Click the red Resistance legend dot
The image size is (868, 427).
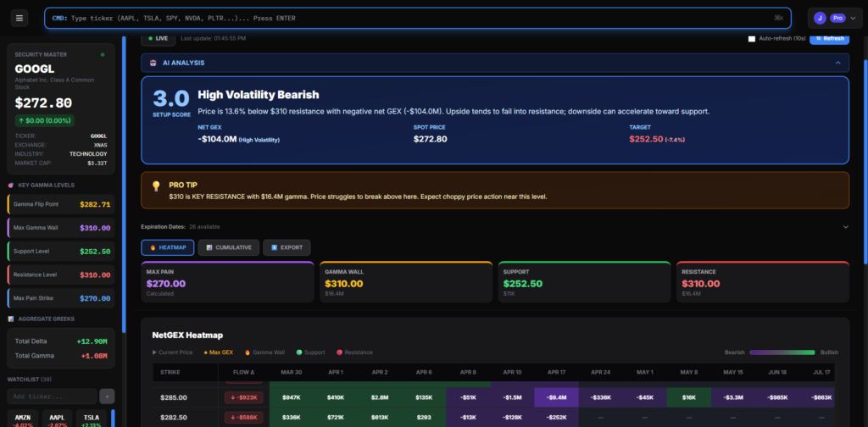coord(339,352)
